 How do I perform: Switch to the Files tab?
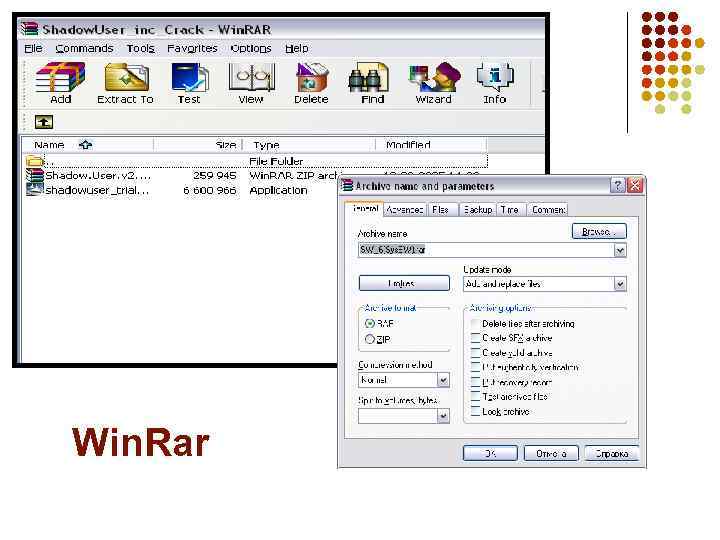[441, 210]
